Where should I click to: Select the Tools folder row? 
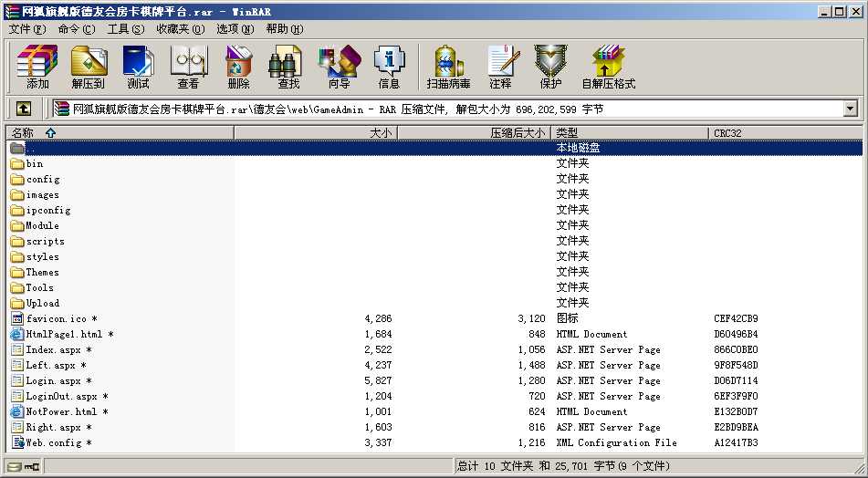click(434, 287)
